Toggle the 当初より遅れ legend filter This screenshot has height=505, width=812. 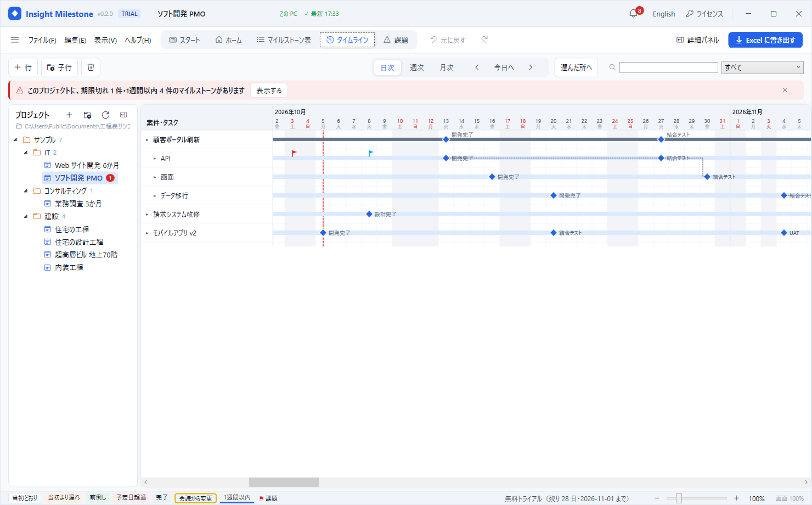64,498
